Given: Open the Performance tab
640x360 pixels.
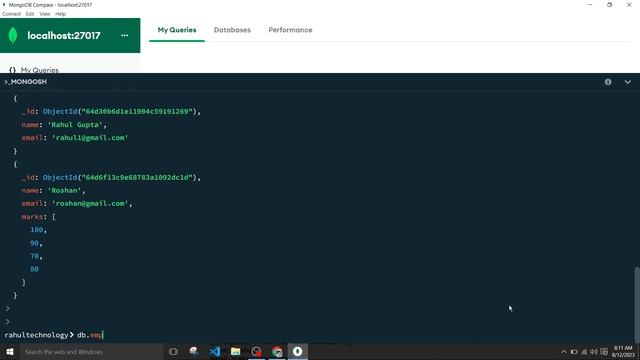Looking at the screenshot, I should (x=290, y=30).
